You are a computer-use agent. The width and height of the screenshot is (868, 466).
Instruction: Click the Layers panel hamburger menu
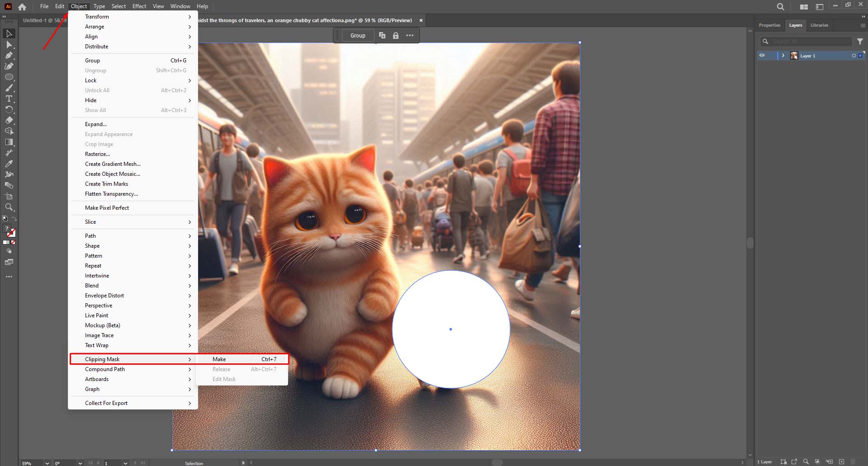863,25
